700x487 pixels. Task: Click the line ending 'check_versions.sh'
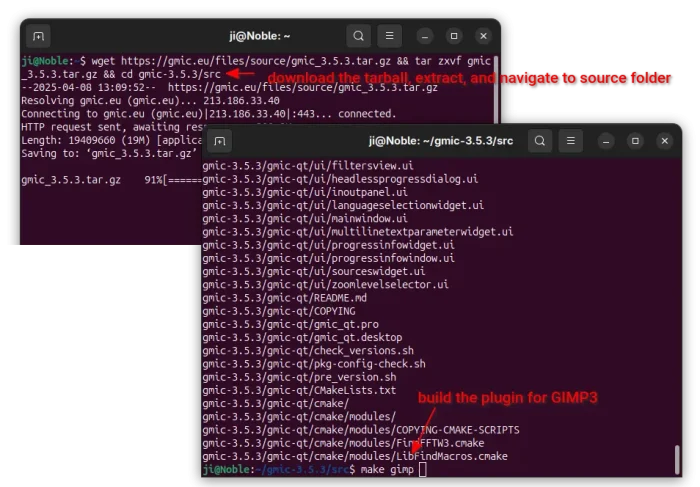308,350
